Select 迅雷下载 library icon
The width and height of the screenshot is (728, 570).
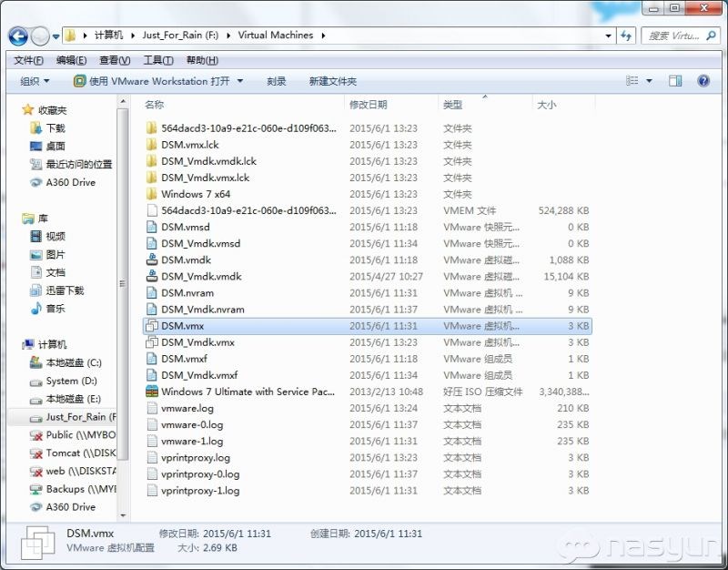(x=35, y=290)
